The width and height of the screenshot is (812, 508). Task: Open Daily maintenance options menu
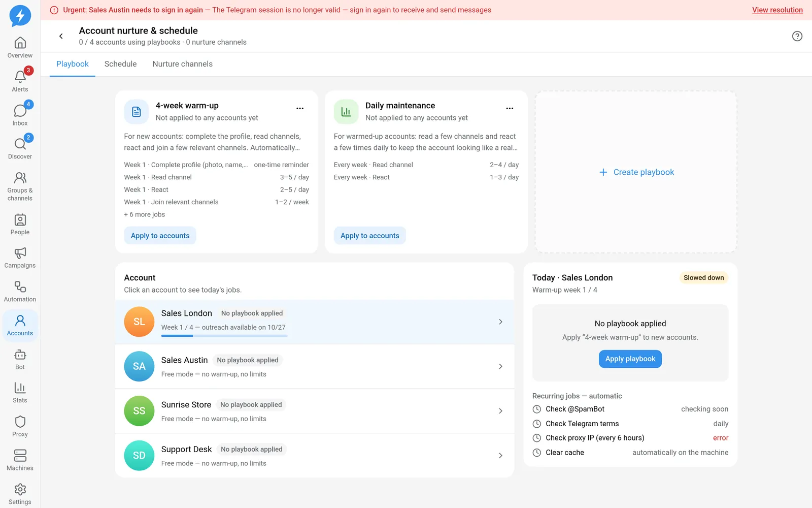click(x=510, y=108)
